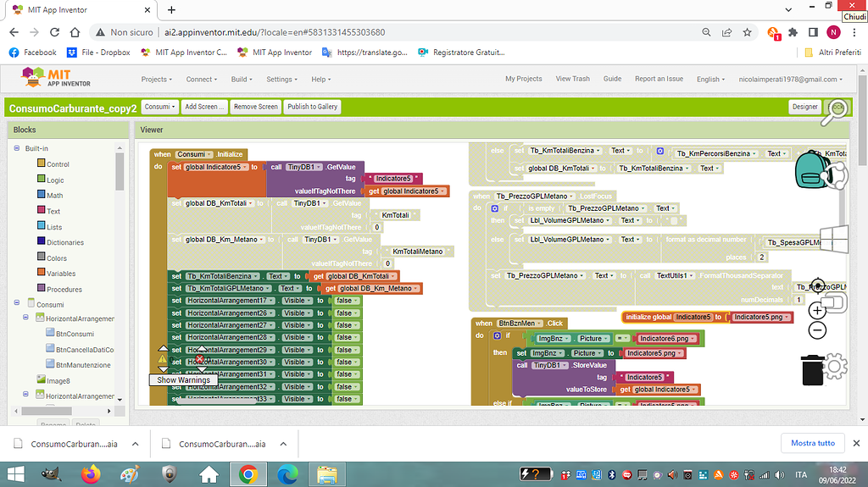
Task: Center the workspace with the target icon
Action: click(818, 286)
